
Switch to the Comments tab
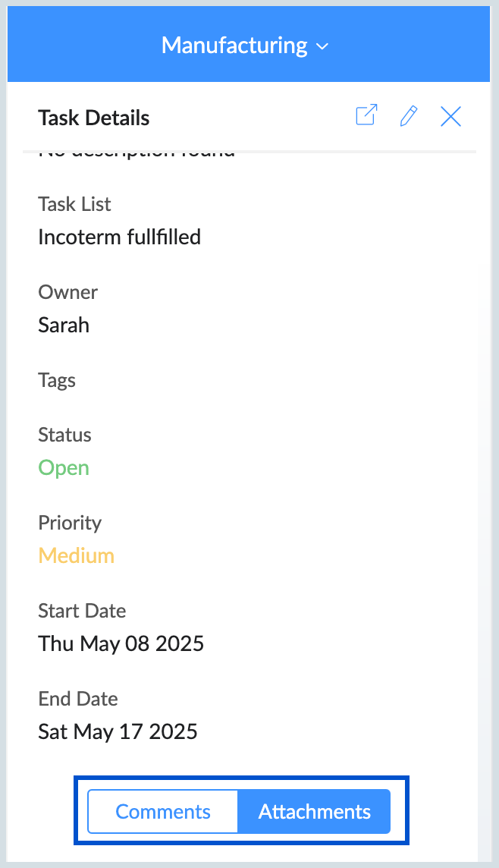(162, 812)
